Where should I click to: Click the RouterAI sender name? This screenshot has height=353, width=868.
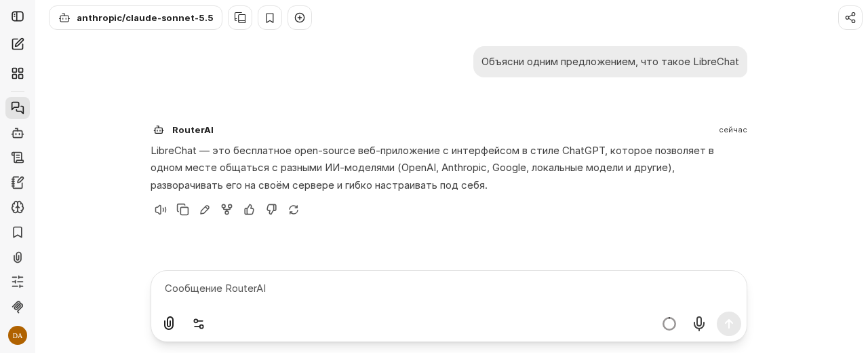point(193,130)
